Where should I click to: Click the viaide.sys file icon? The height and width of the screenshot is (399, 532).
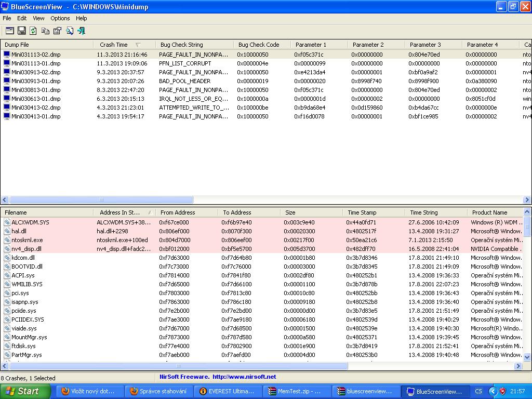7,328
